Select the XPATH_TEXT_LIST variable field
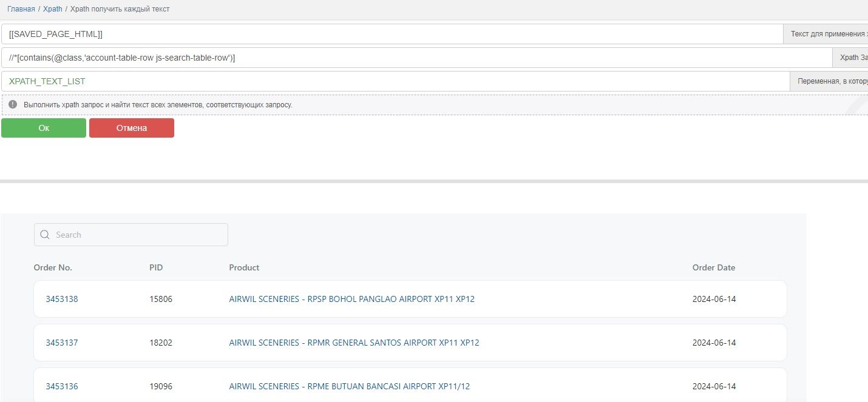868x402 pixels. tap(395, 81)
